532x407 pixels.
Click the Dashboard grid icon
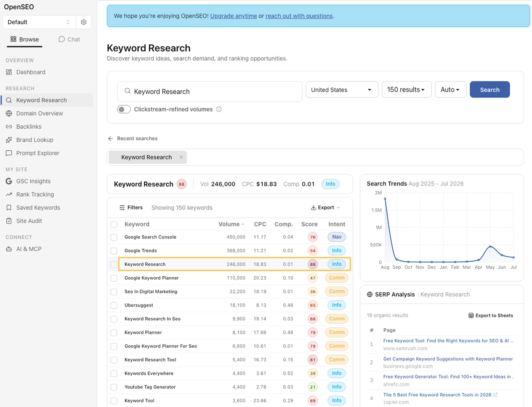pyautogui.click(x=9, y=72)
